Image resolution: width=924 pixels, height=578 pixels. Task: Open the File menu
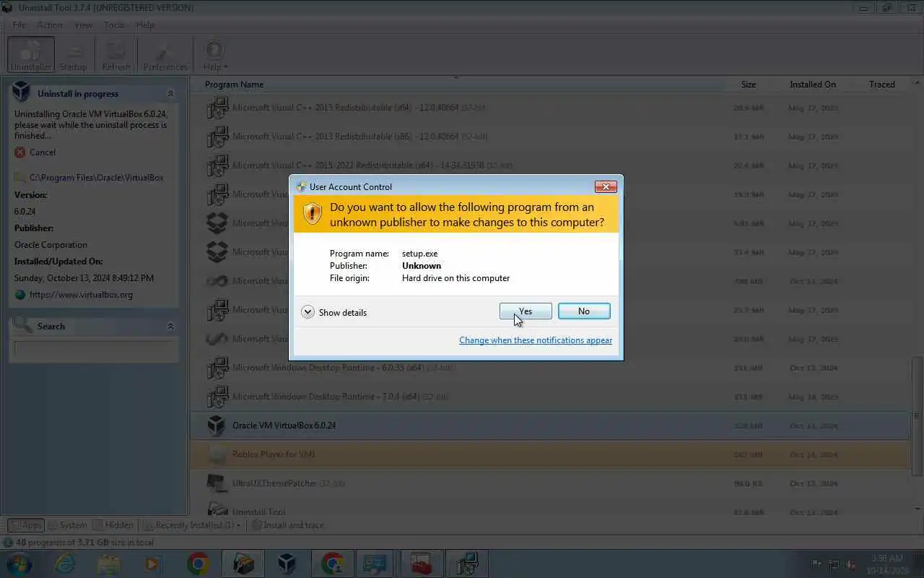pyautogui.click(x=19, y=25)
